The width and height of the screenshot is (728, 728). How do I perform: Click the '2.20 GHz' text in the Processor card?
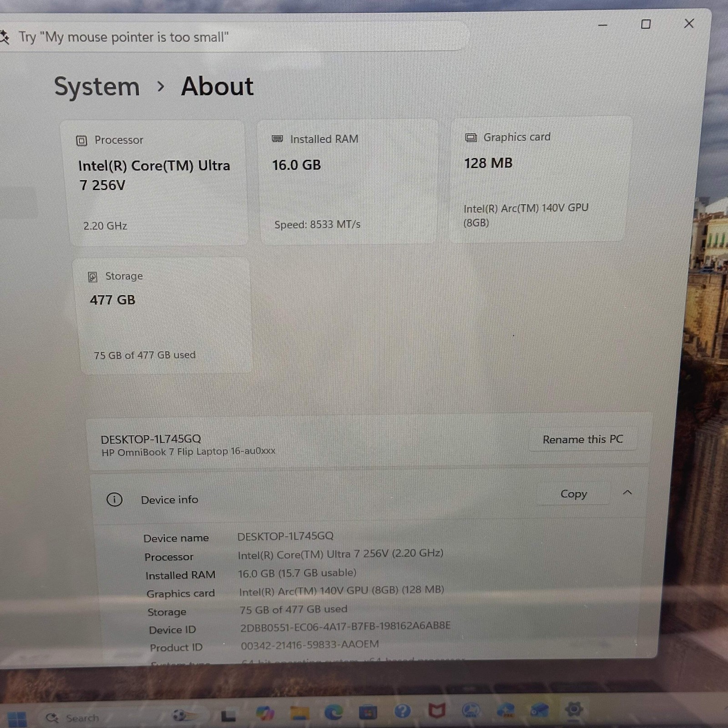(x=105, y=226)
